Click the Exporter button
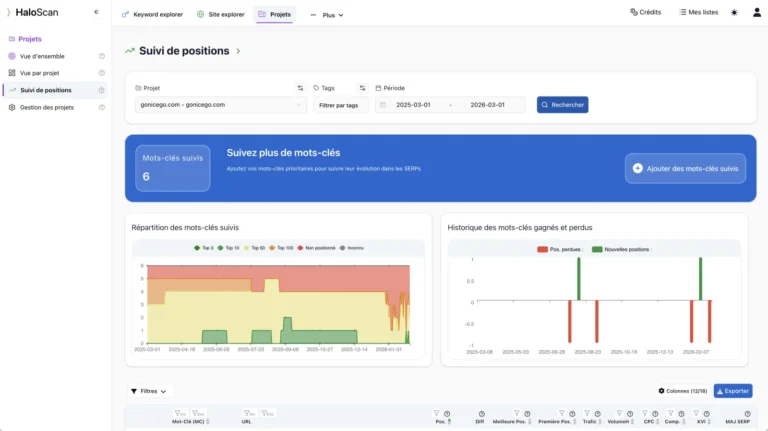The width and height of the screenshot is (768, 431). coord(733,391)
